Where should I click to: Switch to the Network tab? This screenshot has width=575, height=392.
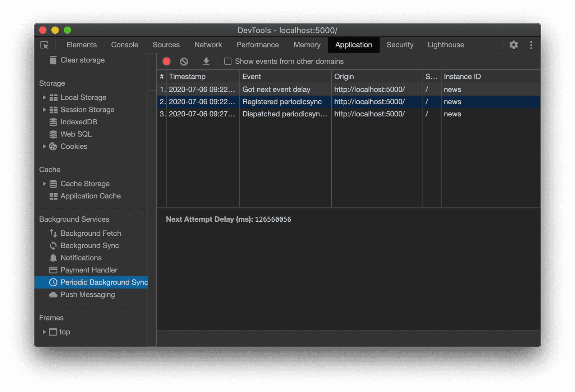click(208, 45)
